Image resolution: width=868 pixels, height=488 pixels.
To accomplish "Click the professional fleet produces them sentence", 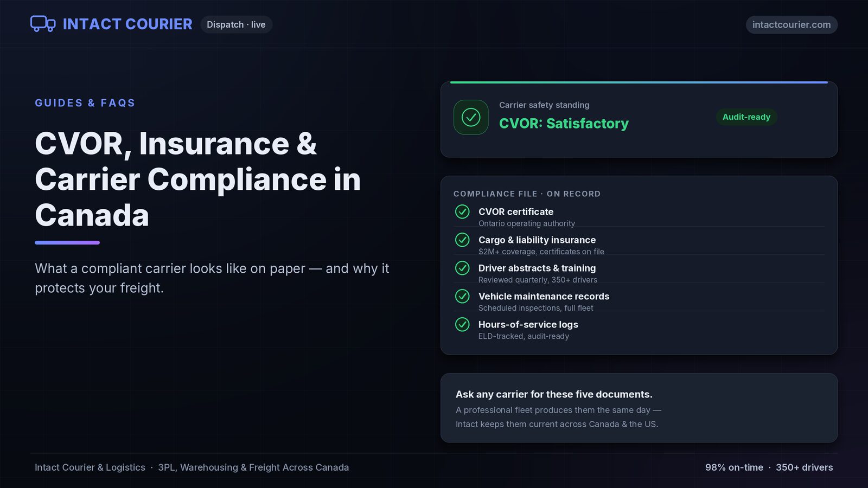I will pos(558,417).
